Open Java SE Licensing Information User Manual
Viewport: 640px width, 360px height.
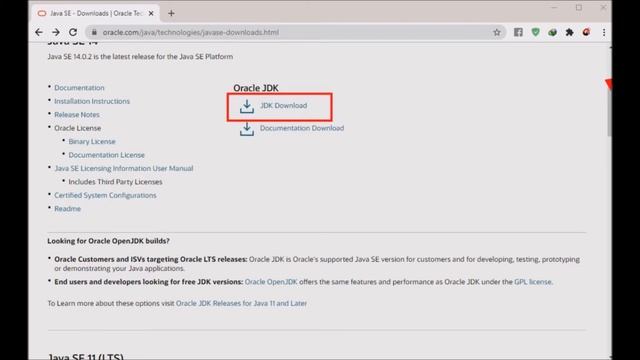coord(124,169)
